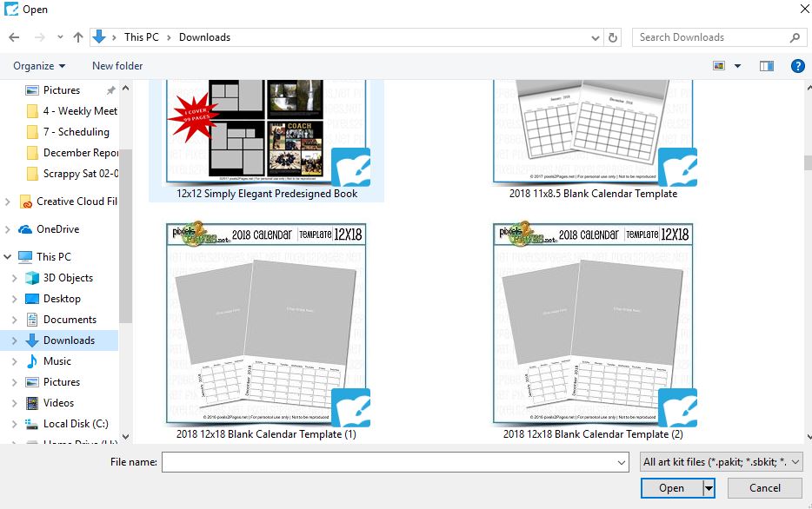The width and height of the screenshot is (812, 509).
Task: Click the search magnifier icon
Action: 795,37
